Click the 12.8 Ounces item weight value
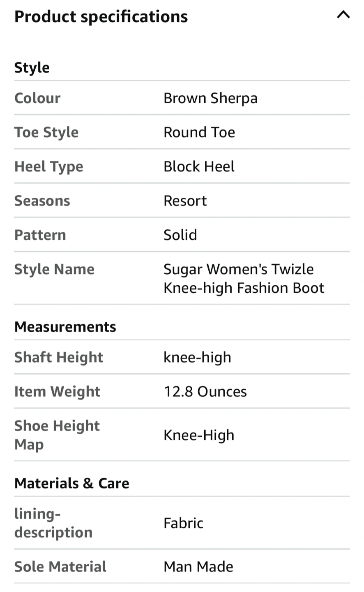This screenshot has width=364, height=592. pyautogui.click(x=205, y=392)
